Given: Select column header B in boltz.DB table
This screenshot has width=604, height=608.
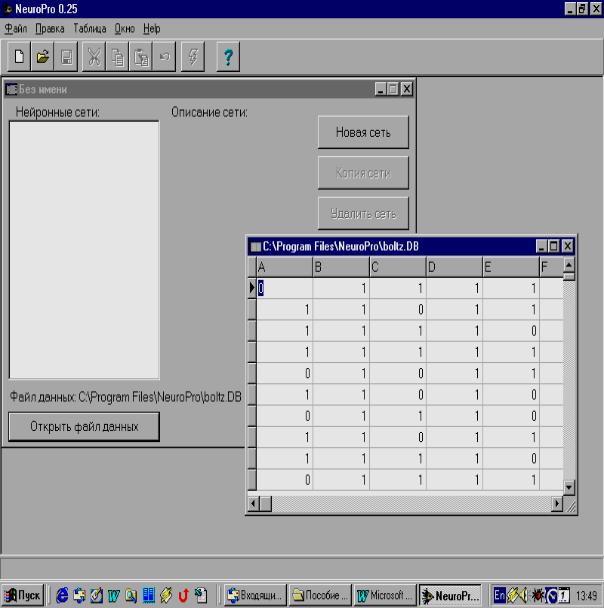Looking at the screenshot, I should coord(341,267).
